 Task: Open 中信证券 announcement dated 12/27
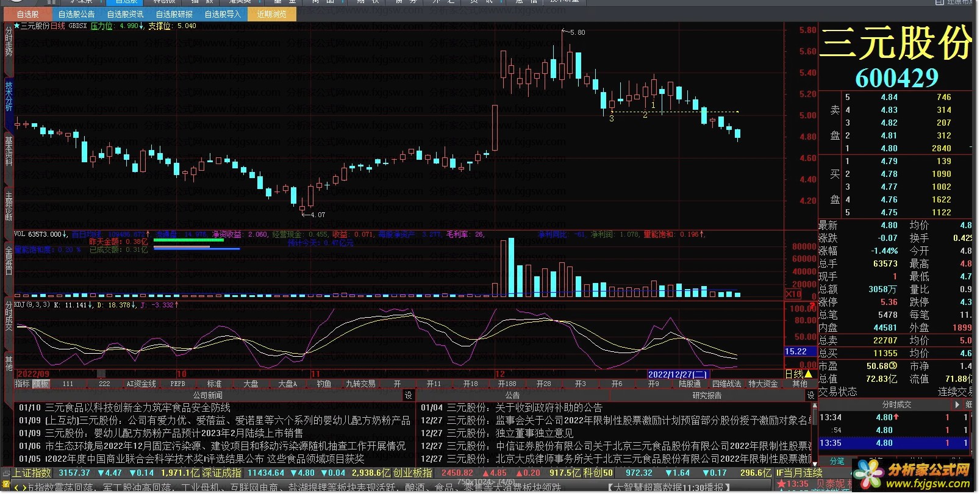coord(616,446)
